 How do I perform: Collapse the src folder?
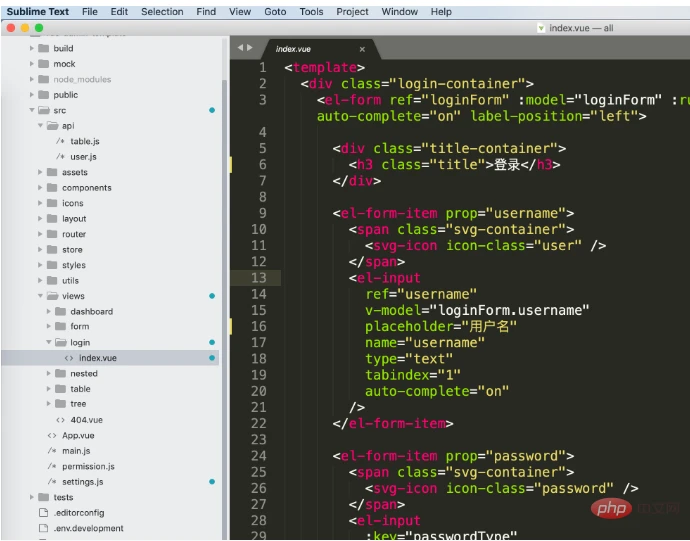tap(32, 110)
